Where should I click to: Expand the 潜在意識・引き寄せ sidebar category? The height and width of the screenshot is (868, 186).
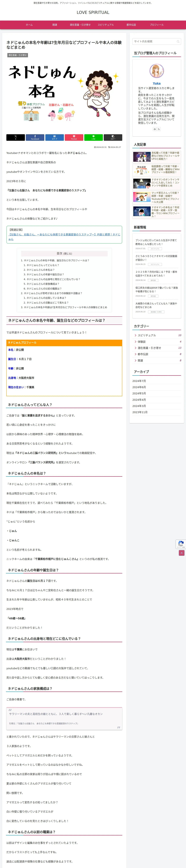tap(157, 348)
